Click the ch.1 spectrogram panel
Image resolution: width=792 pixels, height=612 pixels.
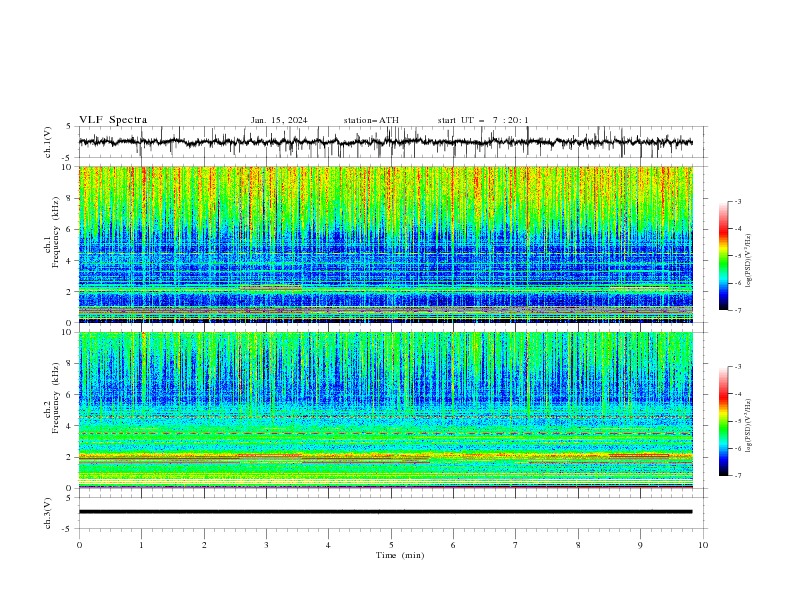click(x=385, y=244)
